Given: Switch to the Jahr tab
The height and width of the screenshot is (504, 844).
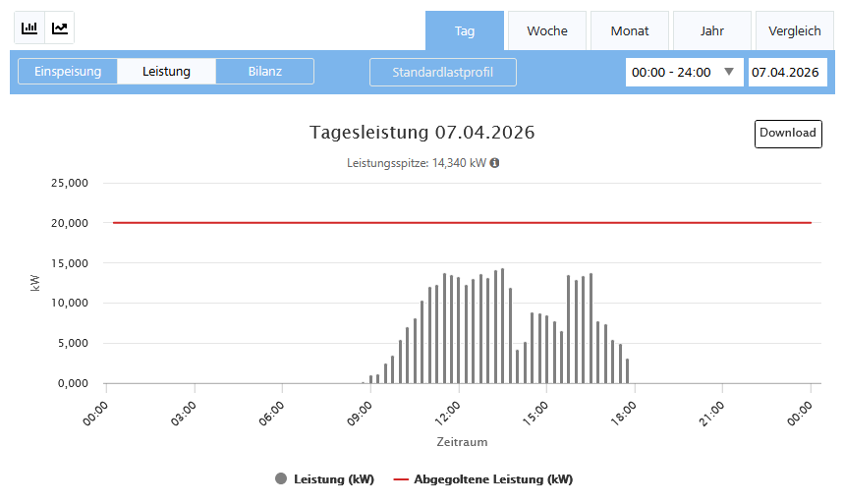Looking at the screenshot, I should click(712, 30).
